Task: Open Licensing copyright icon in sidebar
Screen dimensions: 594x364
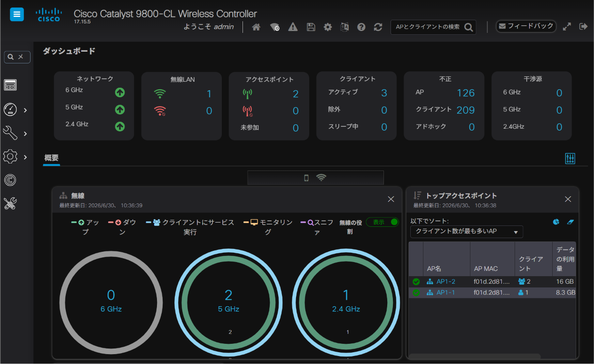Action: click(x=10, y=180)
